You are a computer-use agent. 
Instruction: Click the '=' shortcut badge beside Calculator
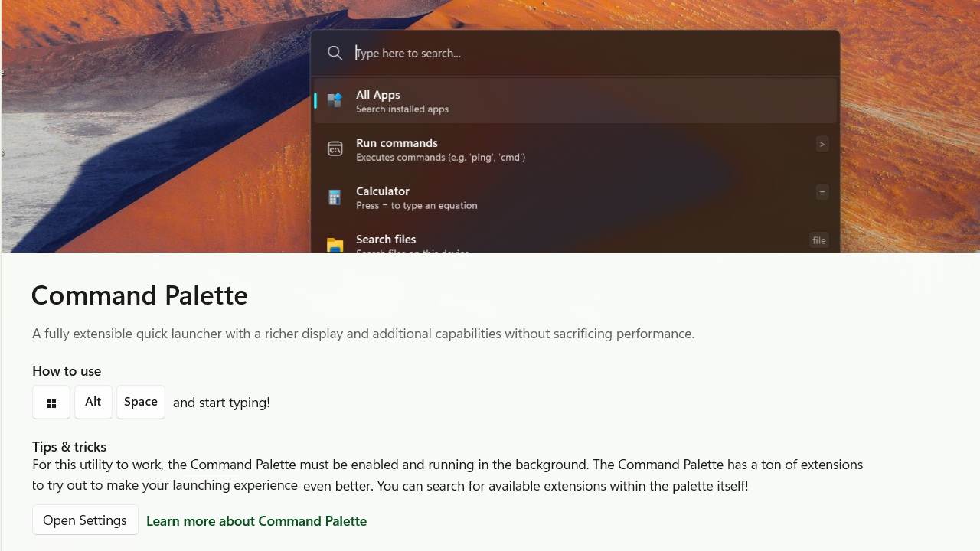[822, 191]
